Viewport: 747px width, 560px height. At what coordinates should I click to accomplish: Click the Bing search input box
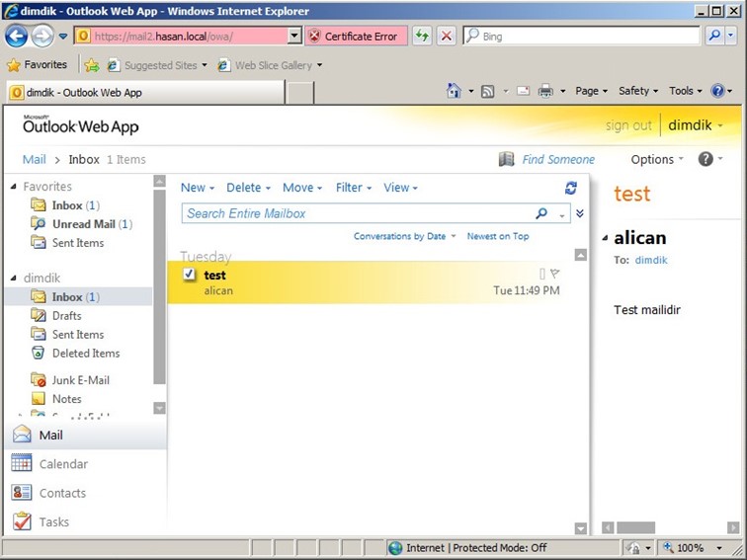click(581, 37)
